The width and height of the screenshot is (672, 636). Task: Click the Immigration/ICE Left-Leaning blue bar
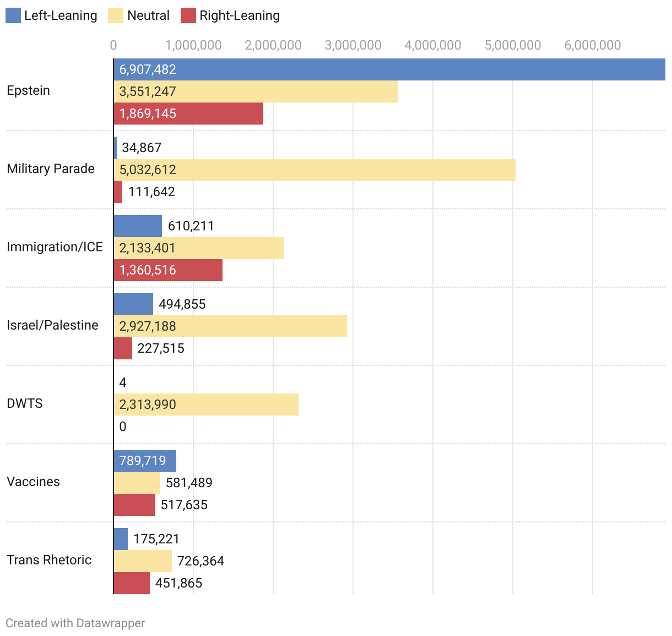pos(138,226)
